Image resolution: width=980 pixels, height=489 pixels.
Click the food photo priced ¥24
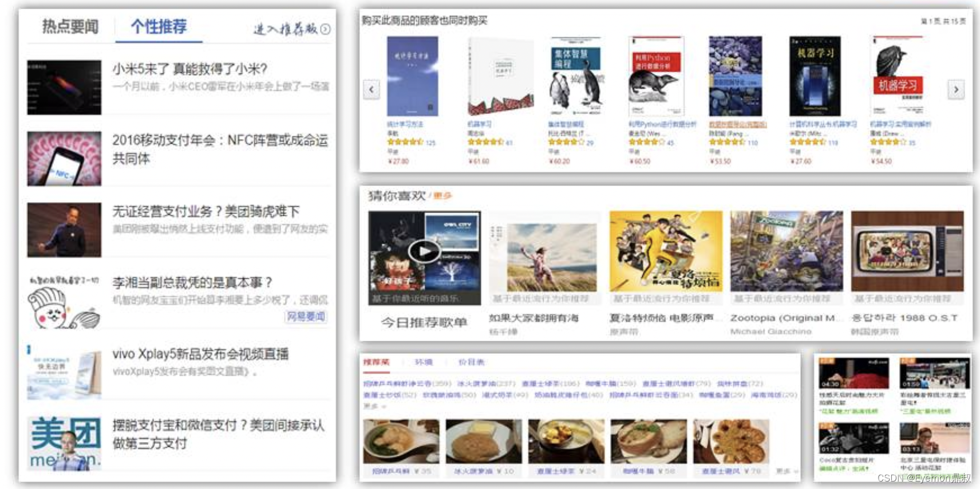(566, 441)
